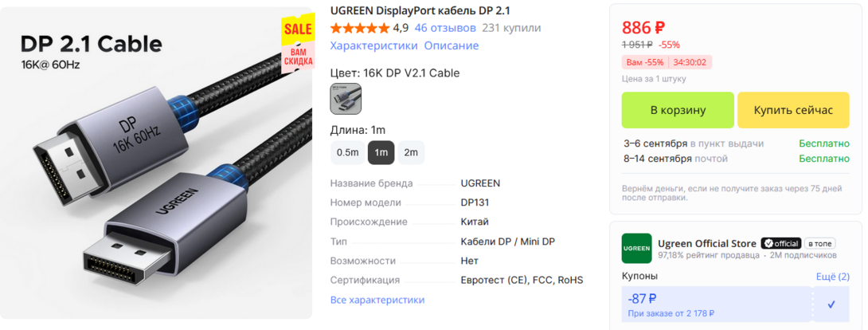
Task: Click the coupon checkmark icon
Action: [831, 304]
